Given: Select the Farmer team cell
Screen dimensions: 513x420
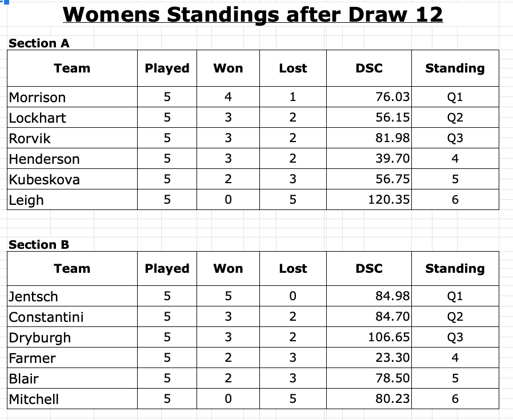Looking at the screenshot, I should point(33,358).
